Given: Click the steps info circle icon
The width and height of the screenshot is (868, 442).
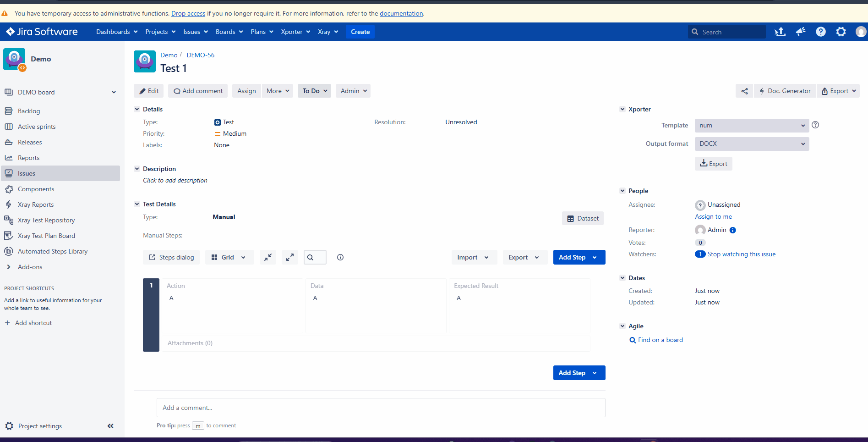Looking at the screenshot, I should point(340,257).
